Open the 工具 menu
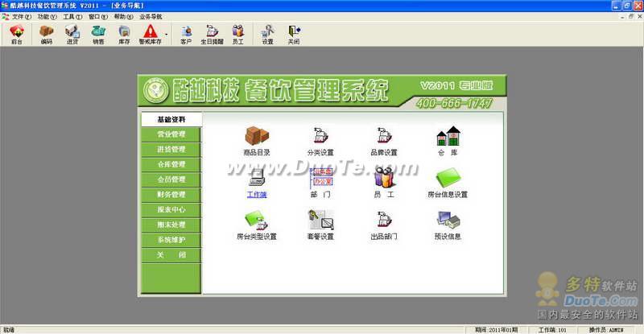 [72, 17]
